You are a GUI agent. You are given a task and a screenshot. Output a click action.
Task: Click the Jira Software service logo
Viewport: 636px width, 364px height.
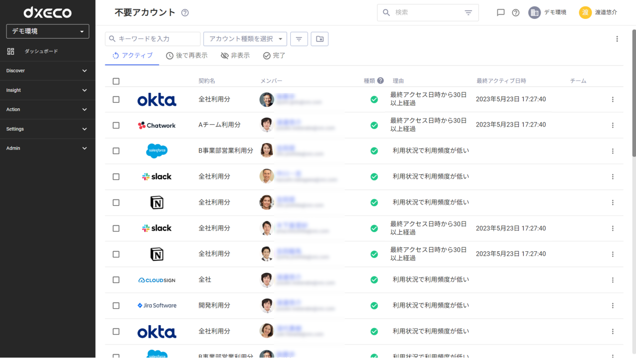pos(157,305)
